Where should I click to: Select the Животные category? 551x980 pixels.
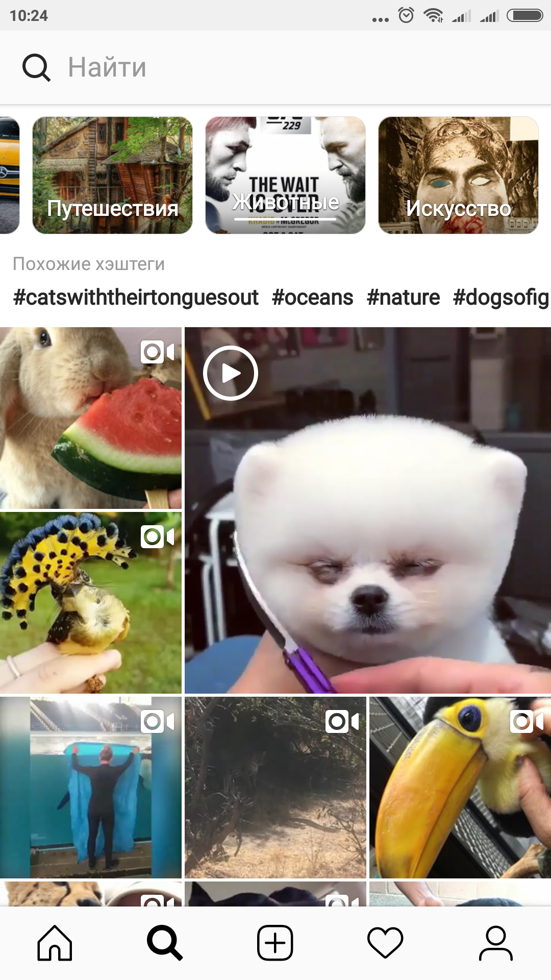[x=285, y=175]
